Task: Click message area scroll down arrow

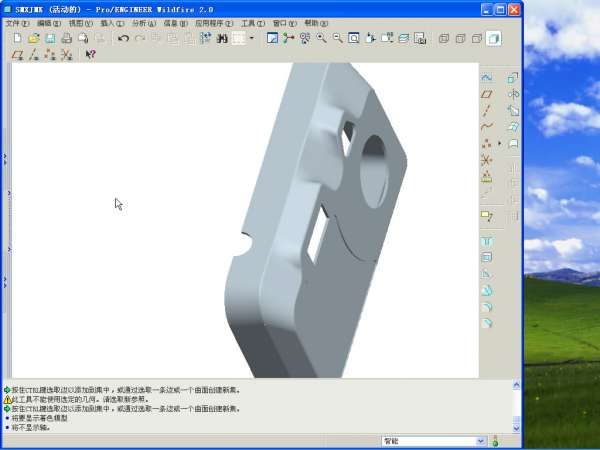Action: point(516,428)
